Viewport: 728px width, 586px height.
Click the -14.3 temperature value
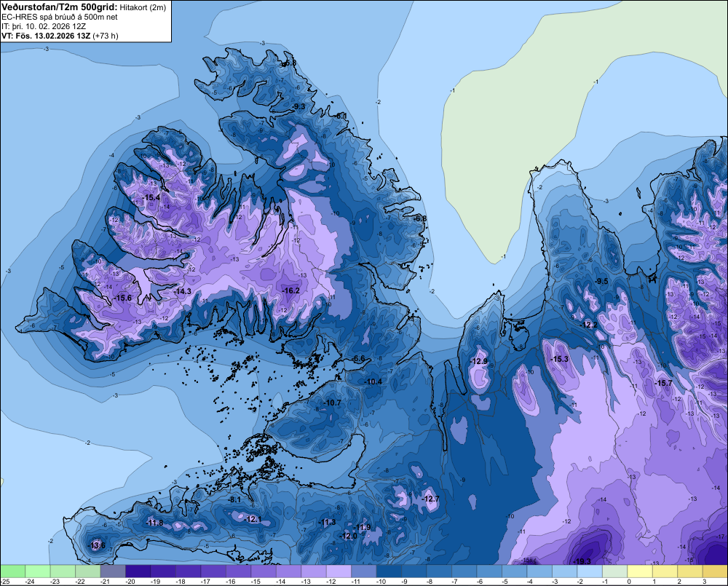(183, 291)
